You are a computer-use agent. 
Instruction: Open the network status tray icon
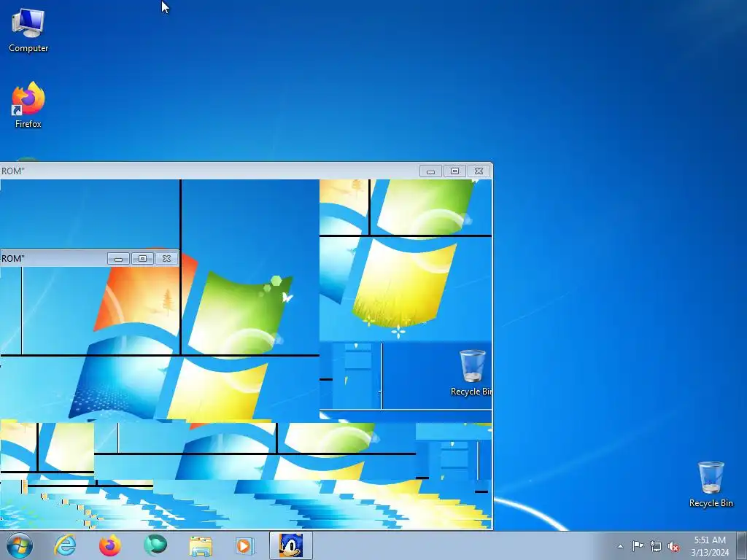click(656, 546)
